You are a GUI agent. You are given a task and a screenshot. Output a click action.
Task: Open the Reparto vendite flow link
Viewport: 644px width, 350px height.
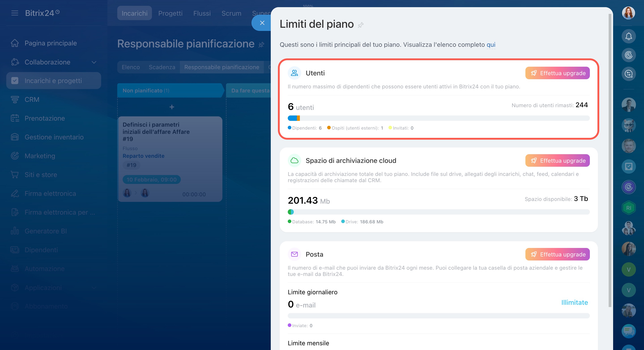(x=143, y=156)
